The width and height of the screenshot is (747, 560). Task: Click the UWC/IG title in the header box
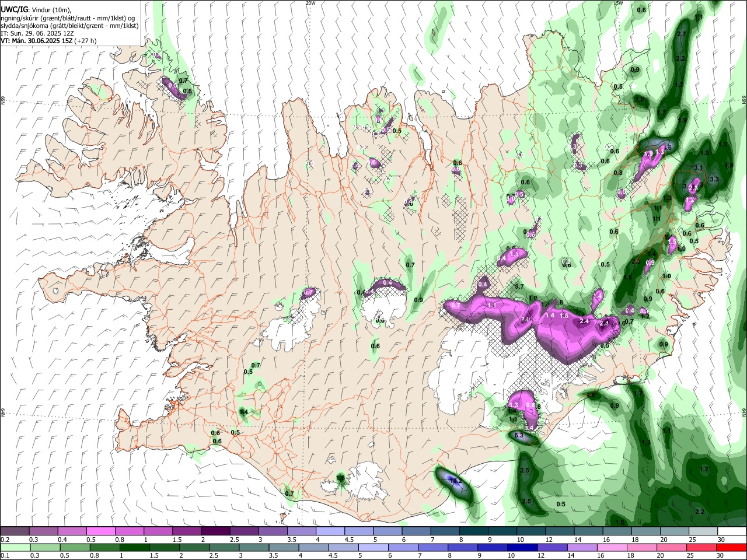tap(14, 9)
